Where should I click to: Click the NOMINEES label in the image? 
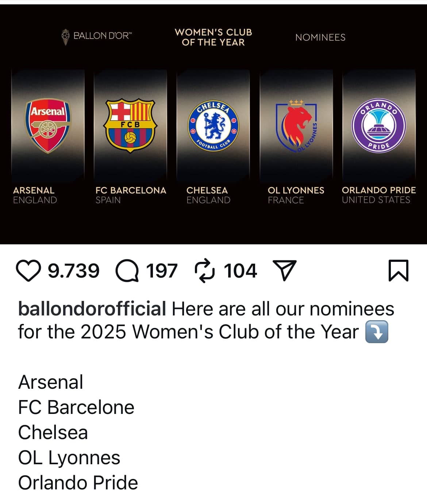click(x=320, y=37)
